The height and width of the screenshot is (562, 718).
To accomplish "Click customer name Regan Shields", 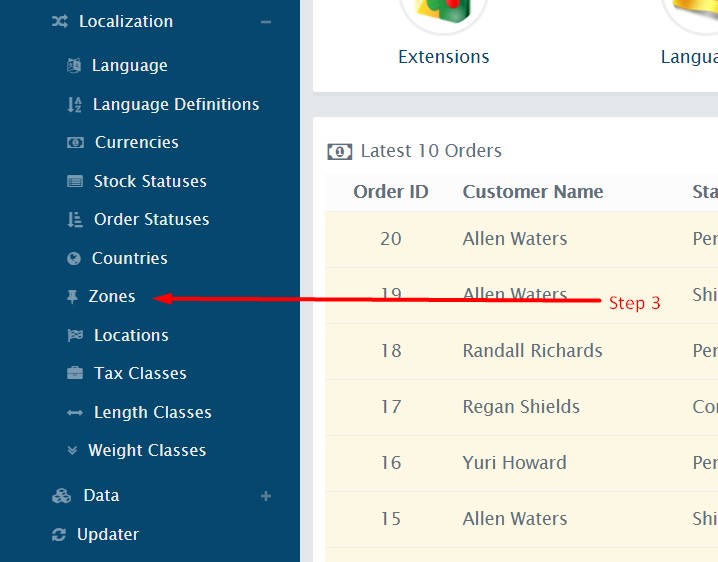I will (x=521, y=407).
